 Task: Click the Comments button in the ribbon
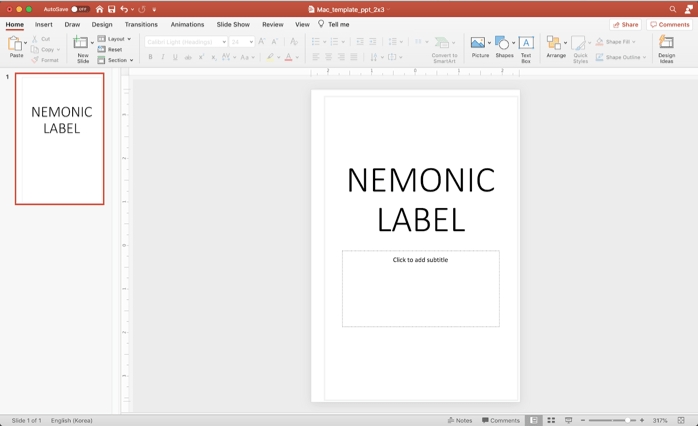pyautogui.click(x=670, y=24)
